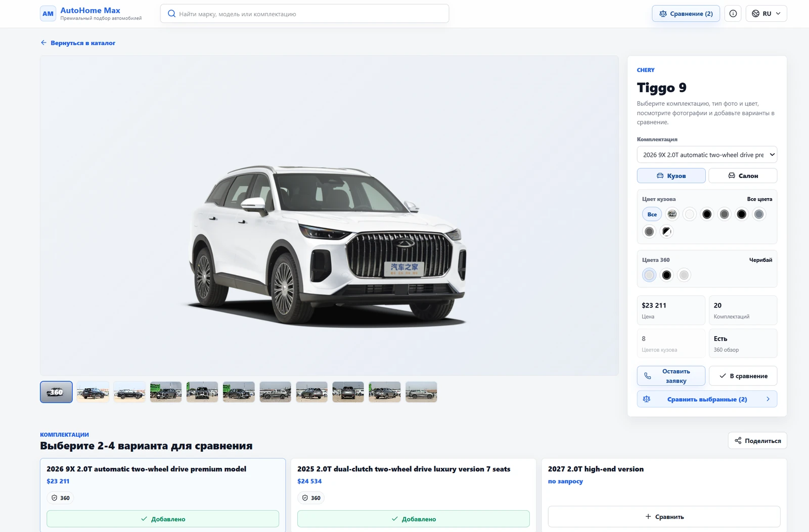Focus the car search field
This screenshot has width=809, height=532.
[304, 14]
